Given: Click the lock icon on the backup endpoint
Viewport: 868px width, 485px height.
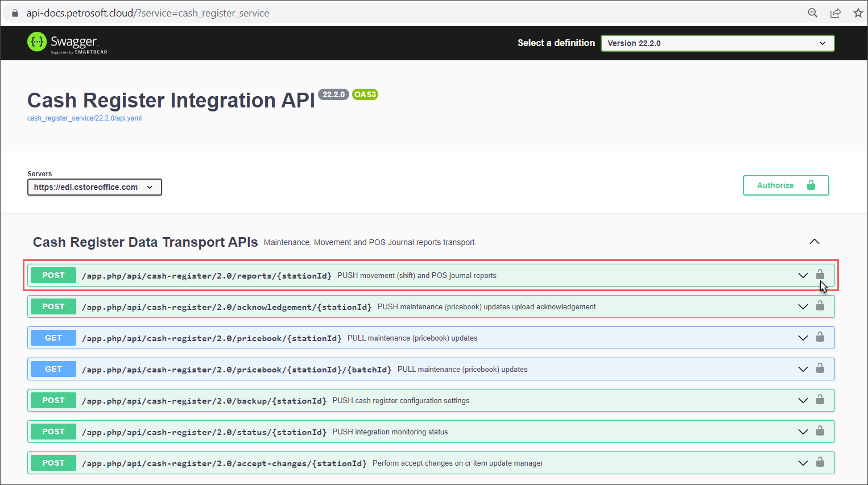Looking at the screenshot, I should (x=820, y=400).
